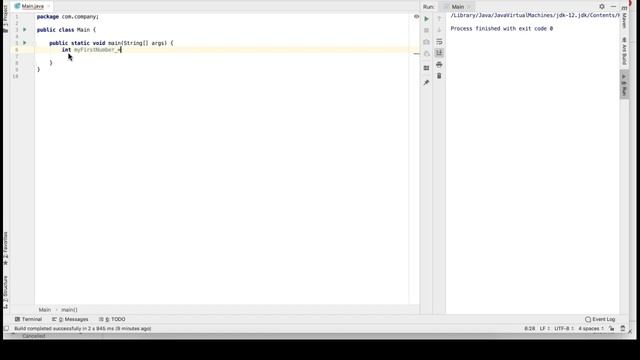Click the 'package' keyword on line 1
The width and height of the screenshot is (640, 360).
click(48, 17)
